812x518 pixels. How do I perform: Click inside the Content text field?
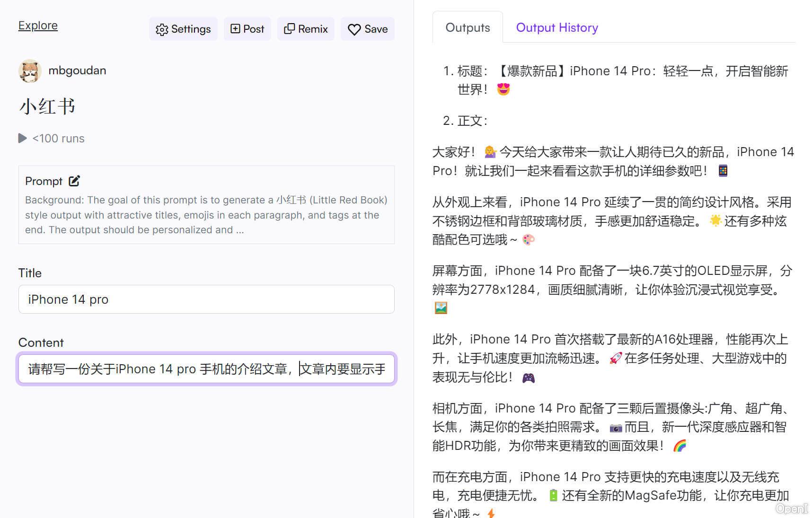(x=206, y=369)
